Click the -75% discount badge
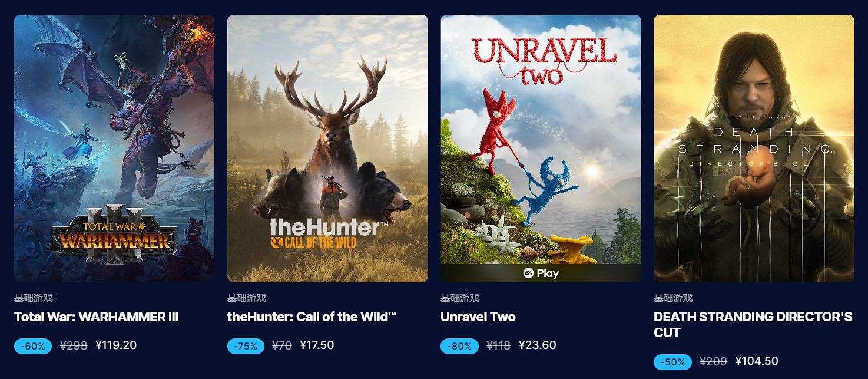 pyautogui.click(x=246, y=347)
